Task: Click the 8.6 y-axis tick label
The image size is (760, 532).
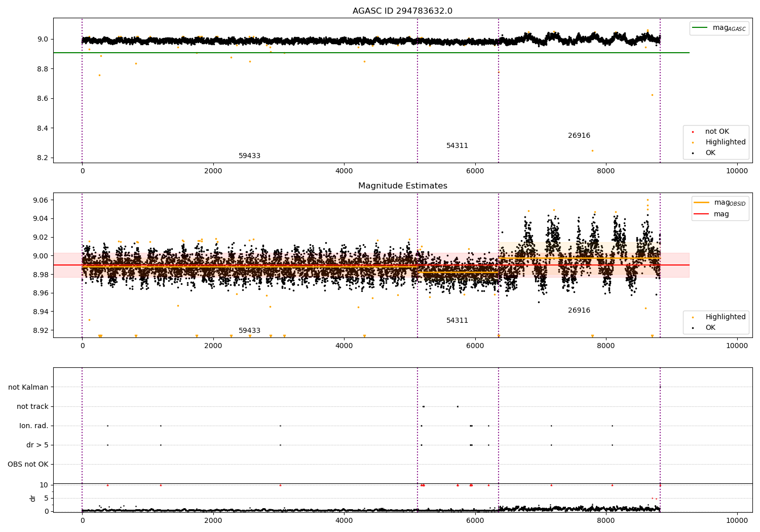Action: coord(43,98)
